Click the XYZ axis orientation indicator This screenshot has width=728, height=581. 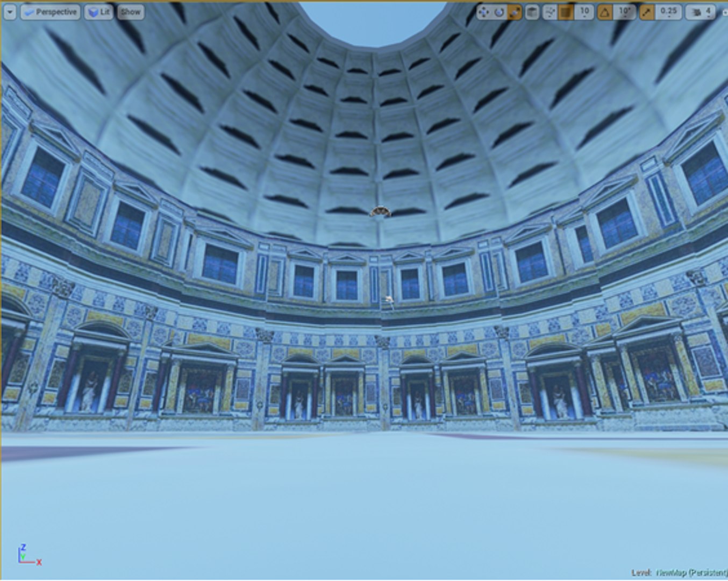[x=28, y=554]
